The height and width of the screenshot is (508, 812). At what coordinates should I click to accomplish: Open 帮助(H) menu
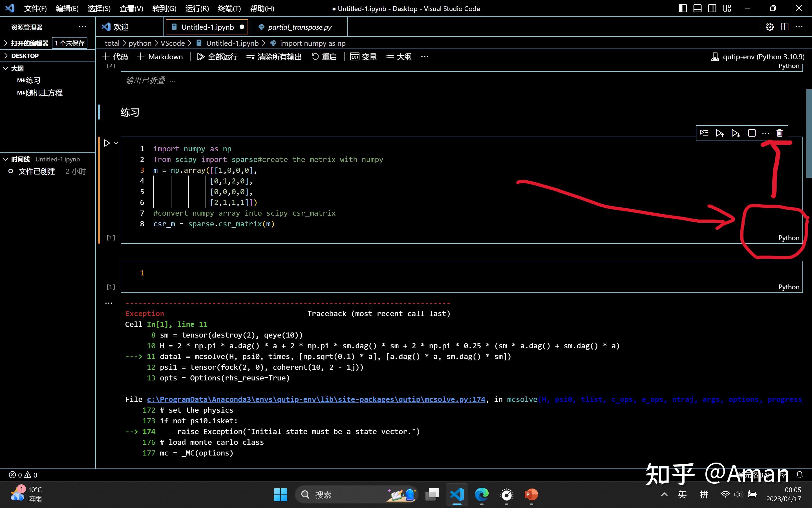click(x=262, y=8)
